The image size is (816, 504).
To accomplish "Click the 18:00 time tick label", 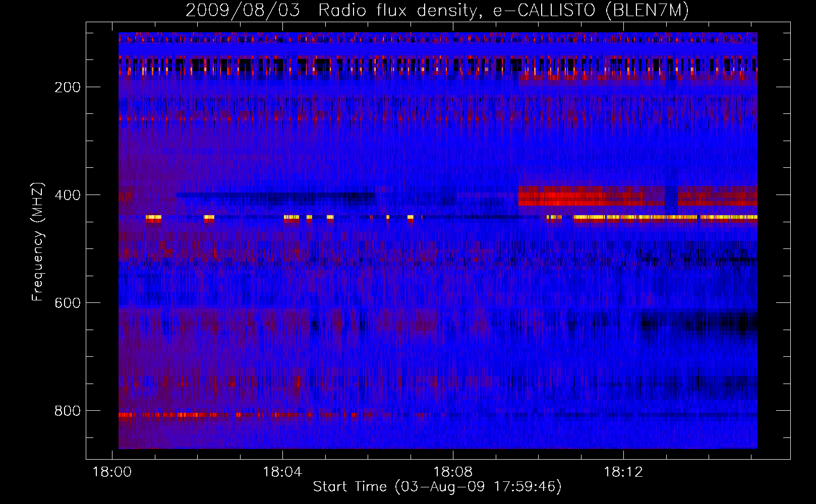I will [112, 472].
